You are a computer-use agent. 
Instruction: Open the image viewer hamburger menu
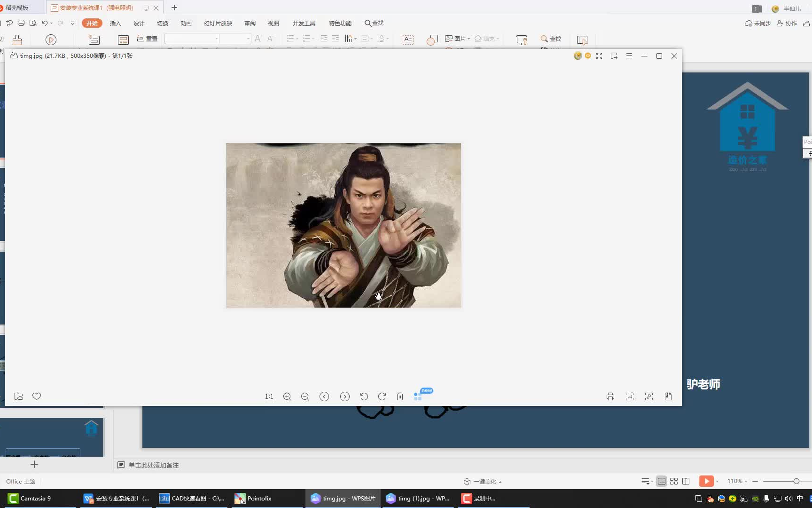629,56
